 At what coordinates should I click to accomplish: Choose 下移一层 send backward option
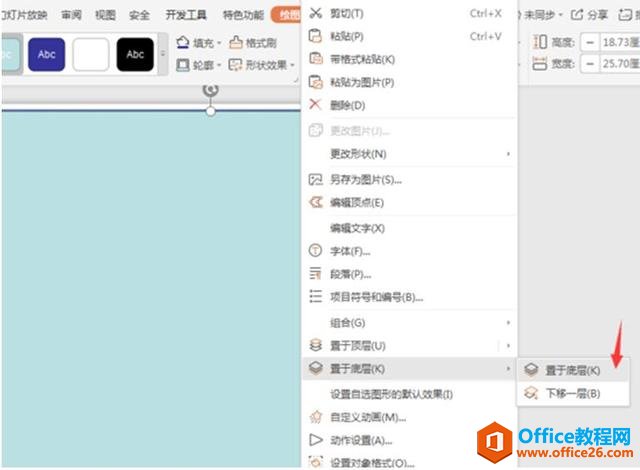(x=572, y=393)
